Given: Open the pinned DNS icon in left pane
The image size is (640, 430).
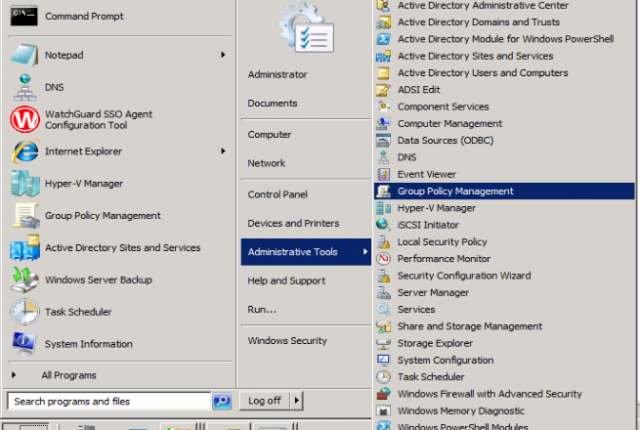Looking at the screenshot, I should 24,87.
